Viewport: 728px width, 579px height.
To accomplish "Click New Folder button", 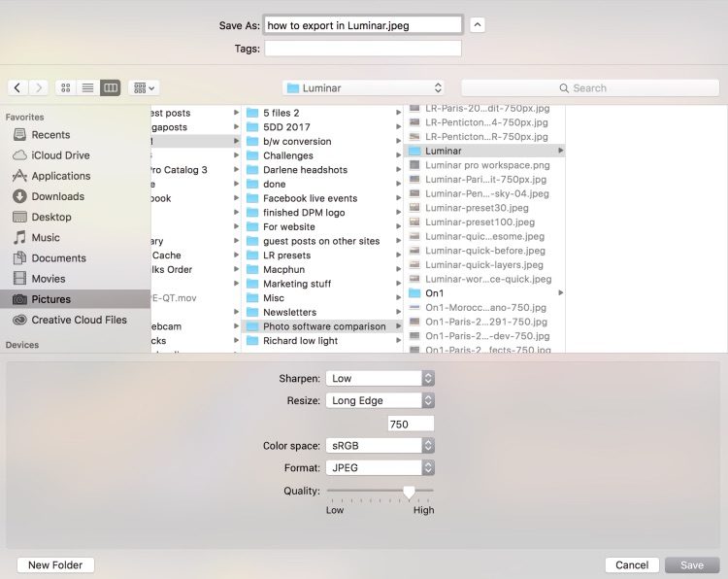I will (55, 565).
